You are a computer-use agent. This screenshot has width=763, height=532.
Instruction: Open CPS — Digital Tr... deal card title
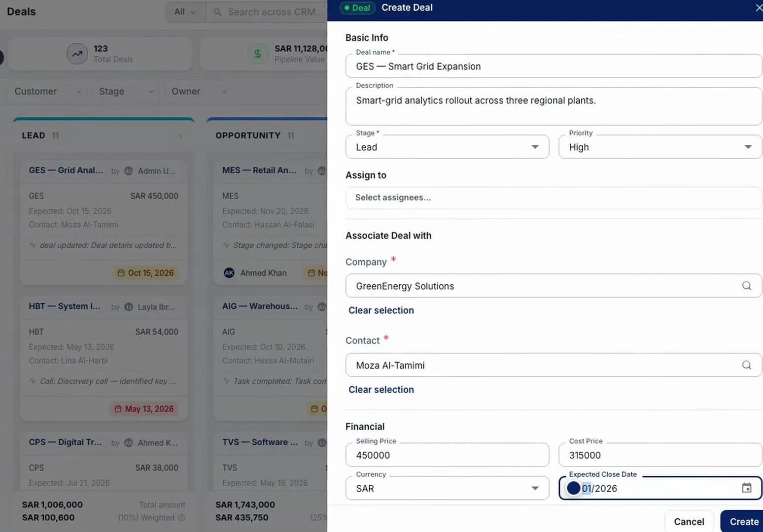tap(66, 442)
